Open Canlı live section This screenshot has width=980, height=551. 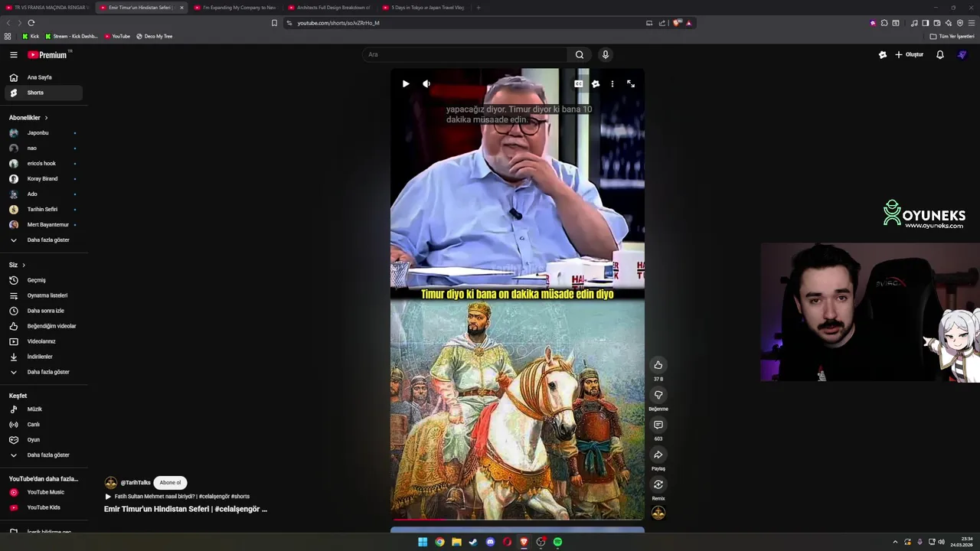(44, 425)
